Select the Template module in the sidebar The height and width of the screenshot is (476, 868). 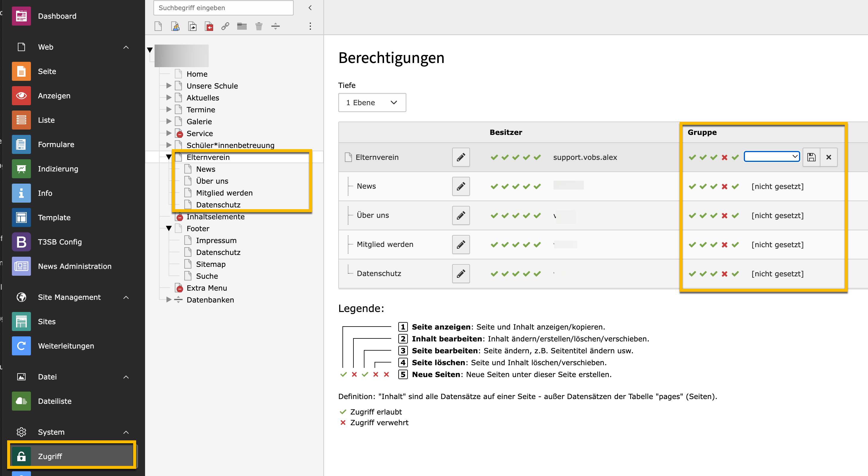54,217
